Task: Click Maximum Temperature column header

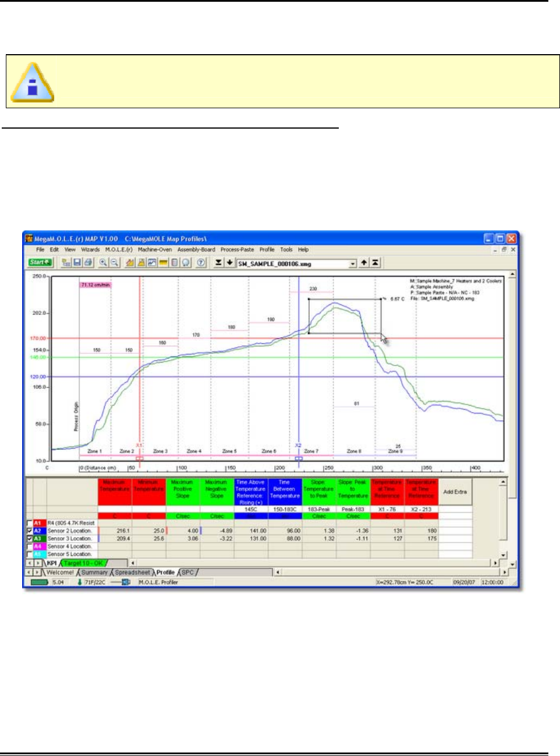Action: tap(115, 492)
